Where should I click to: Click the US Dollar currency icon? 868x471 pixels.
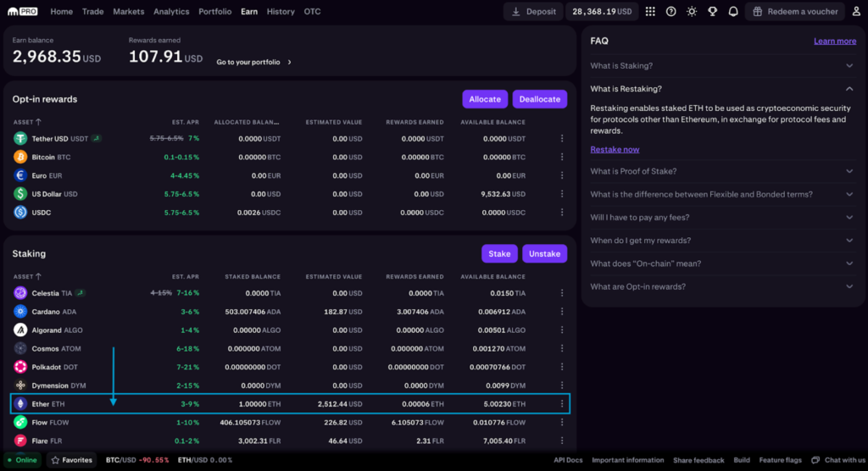point(20,194)
